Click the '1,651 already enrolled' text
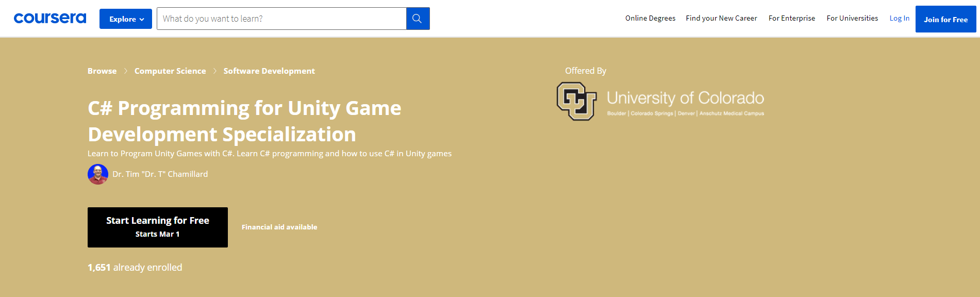This screenshot has height=297, width=980. 135,268
